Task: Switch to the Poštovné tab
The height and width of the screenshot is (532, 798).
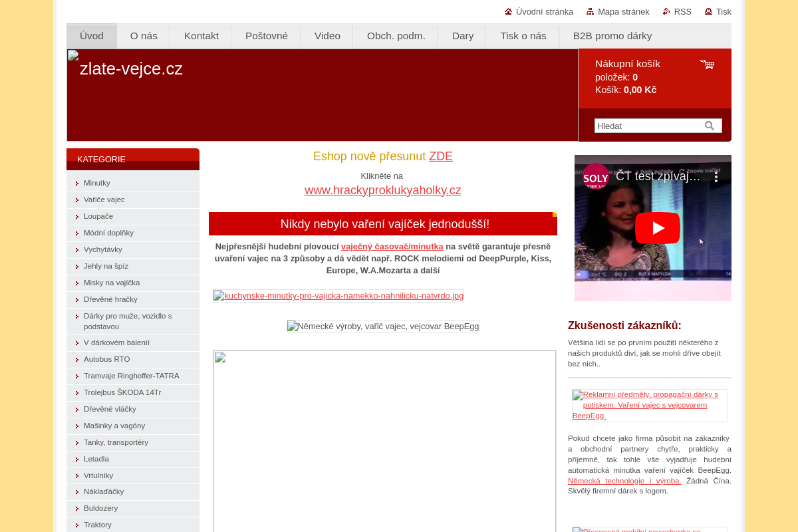Action: click(266, 36)
